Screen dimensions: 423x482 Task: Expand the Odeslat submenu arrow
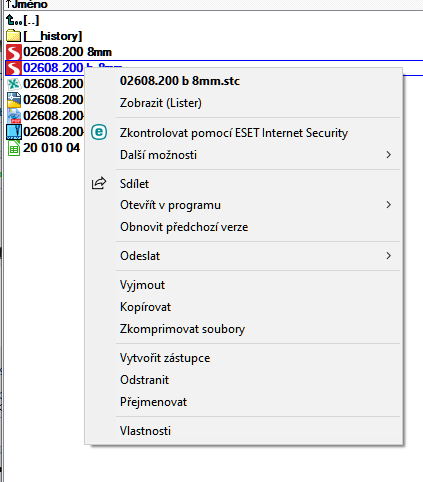click(x=388, y=256)
